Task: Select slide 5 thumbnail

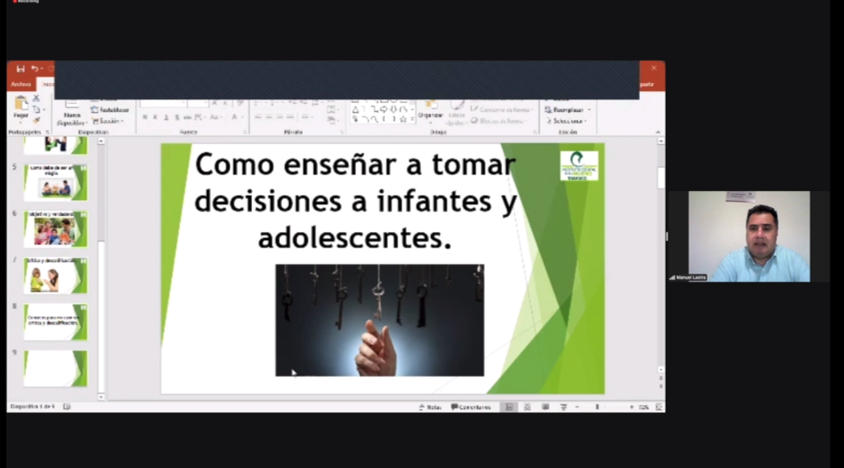Action: tap(55, 183)
